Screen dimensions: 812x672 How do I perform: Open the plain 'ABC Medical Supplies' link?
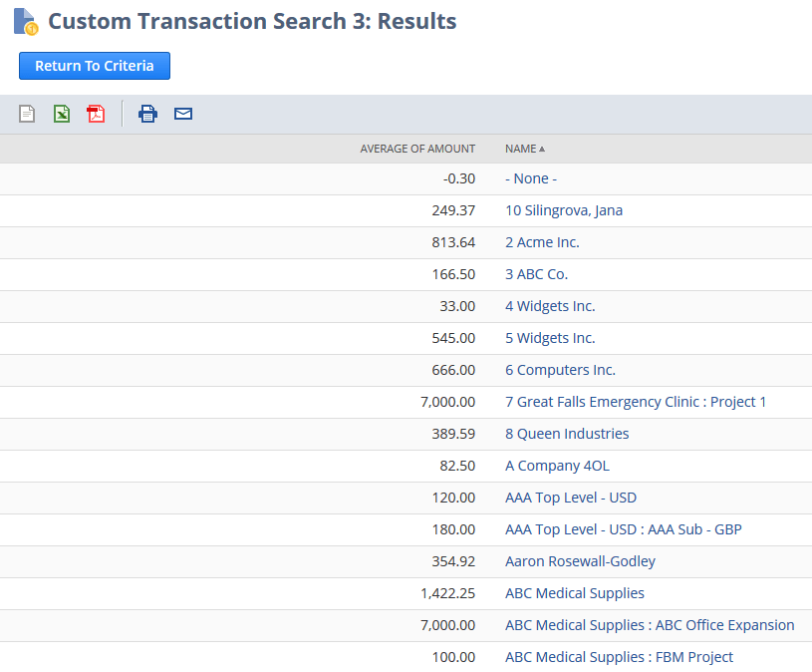(575, 593)
